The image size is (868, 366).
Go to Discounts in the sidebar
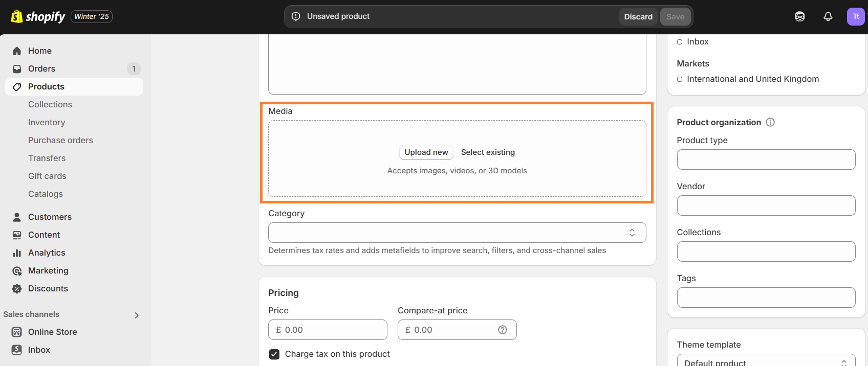tap(48, 288)
